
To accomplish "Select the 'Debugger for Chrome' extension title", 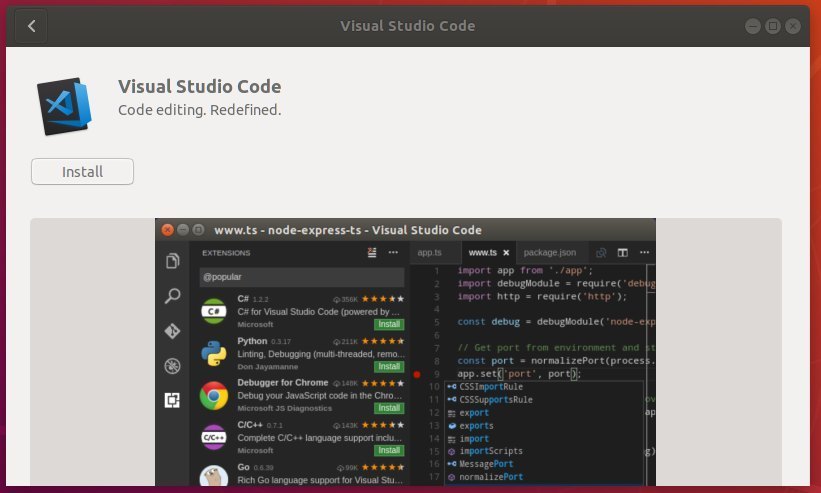I will (283, 383).
